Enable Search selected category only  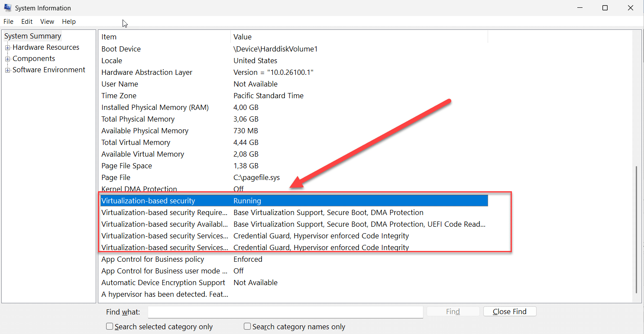click(x=110, y=326)
